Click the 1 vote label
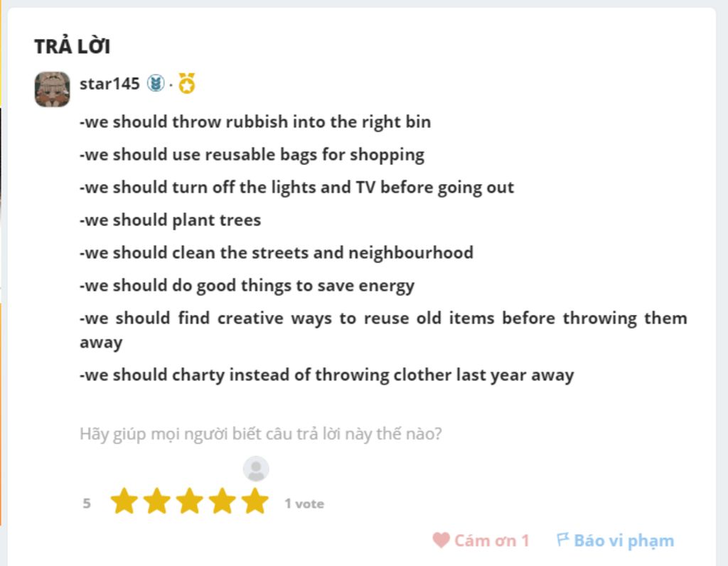The width and height of the screenshot is (728, 566). coord(304,503)
